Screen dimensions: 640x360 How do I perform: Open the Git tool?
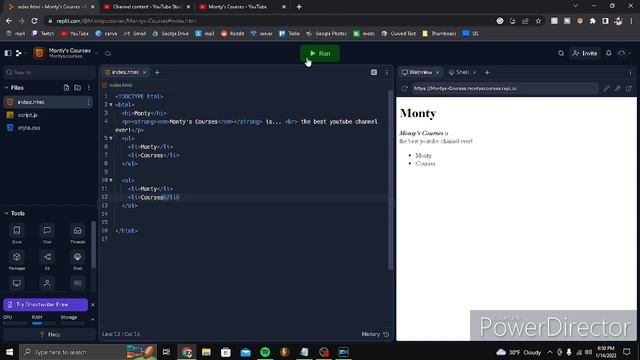pyautogui.click(x=47, y=260)
